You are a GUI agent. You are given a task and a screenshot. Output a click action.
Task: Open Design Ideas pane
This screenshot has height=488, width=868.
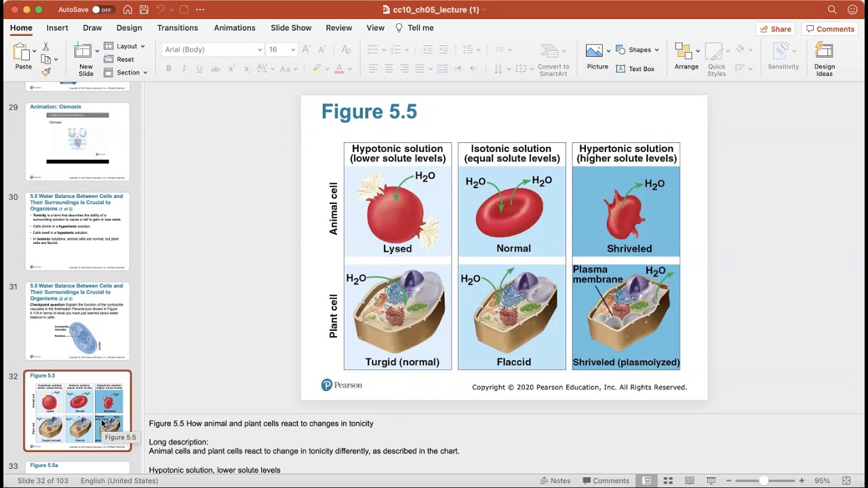[x=824, y=60]
